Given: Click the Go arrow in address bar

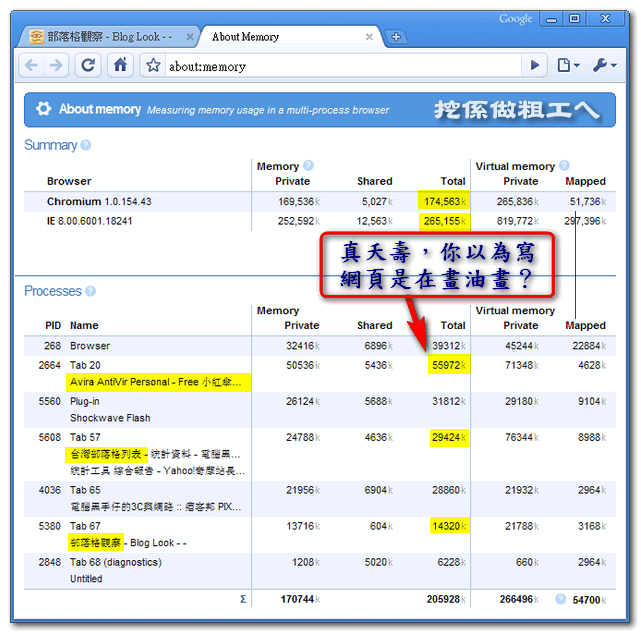Looking at the screenshot, I should [x=534, y=65].
